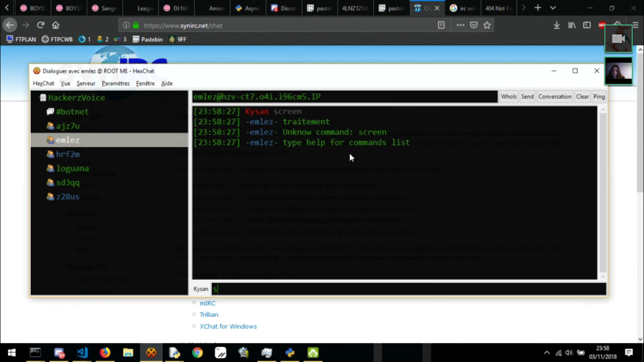The height and width of the screenshot is (362, 644).
Task: Open the hrf2m dialog
Action: pyautogui.click(x=67, y=154)
